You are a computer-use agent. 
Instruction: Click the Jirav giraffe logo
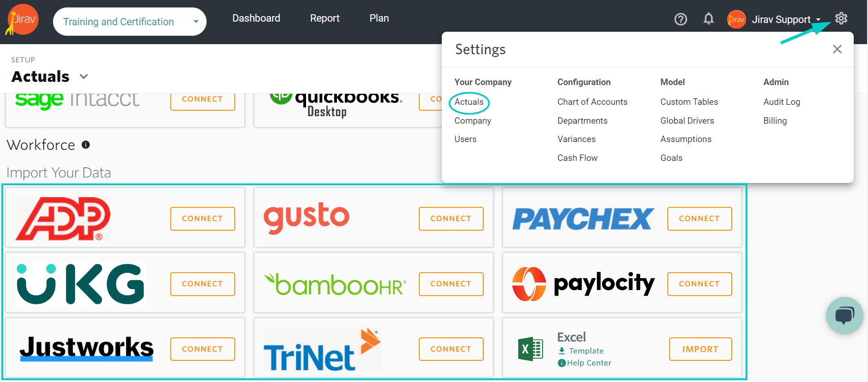point(22,19)
